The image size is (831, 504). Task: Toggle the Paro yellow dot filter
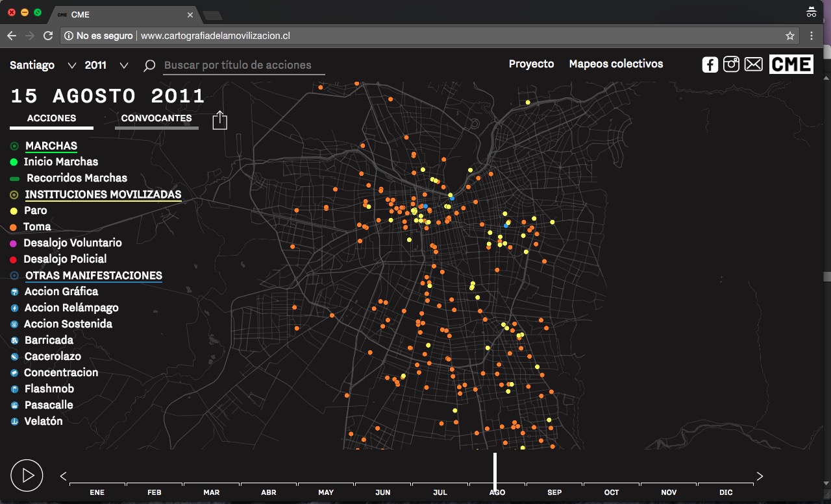coord(14,211)
